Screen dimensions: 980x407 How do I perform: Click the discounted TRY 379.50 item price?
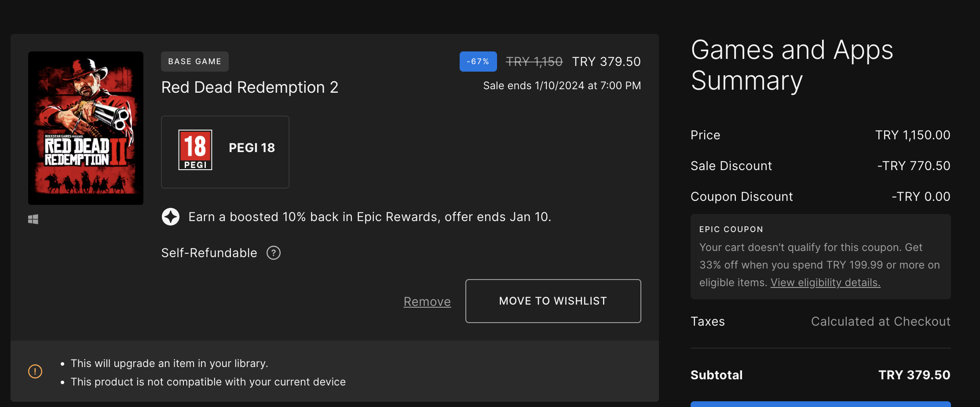606,62
